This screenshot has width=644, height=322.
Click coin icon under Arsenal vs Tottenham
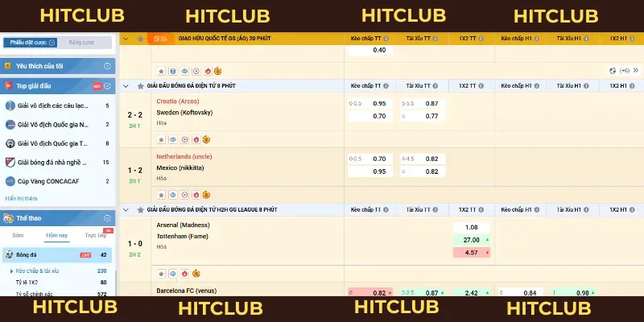click(196, 273)
